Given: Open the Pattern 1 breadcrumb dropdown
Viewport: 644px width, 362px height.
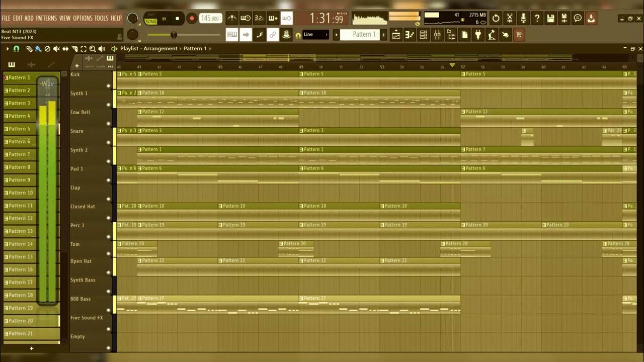Looking at the screenshot, I should point(195,48).
